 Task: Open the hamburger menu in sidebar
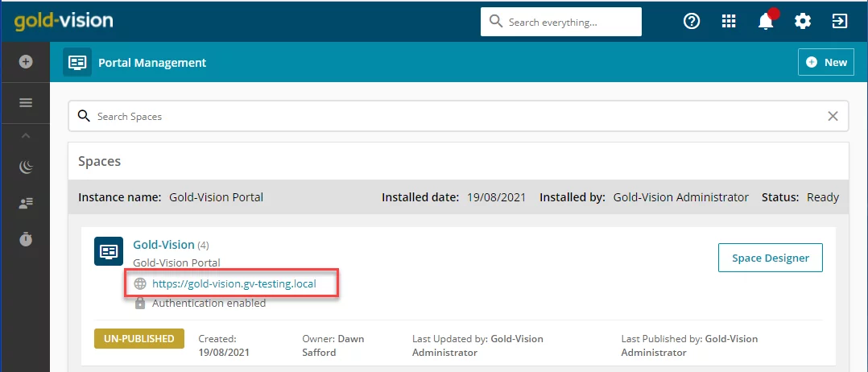26,103
